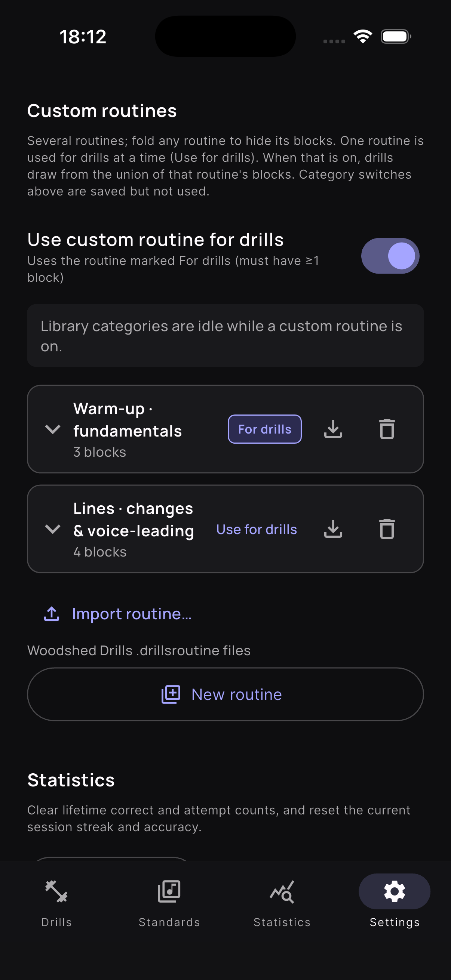Expand the Lines changes & voice-leading chevron
This screenshot has width=451, height=980.
point(52,529)
